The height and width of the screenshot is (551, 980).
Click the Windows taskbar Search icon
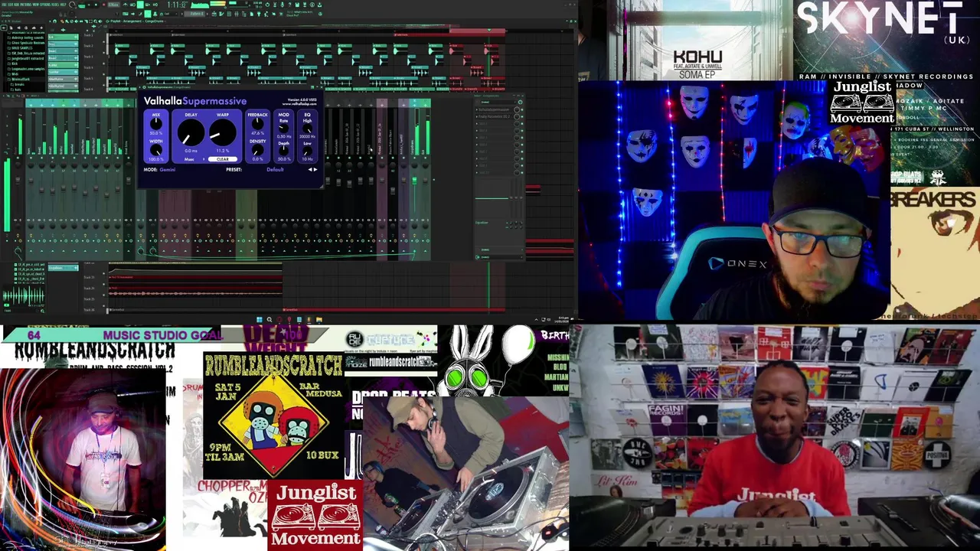click(x=269, y=320)
